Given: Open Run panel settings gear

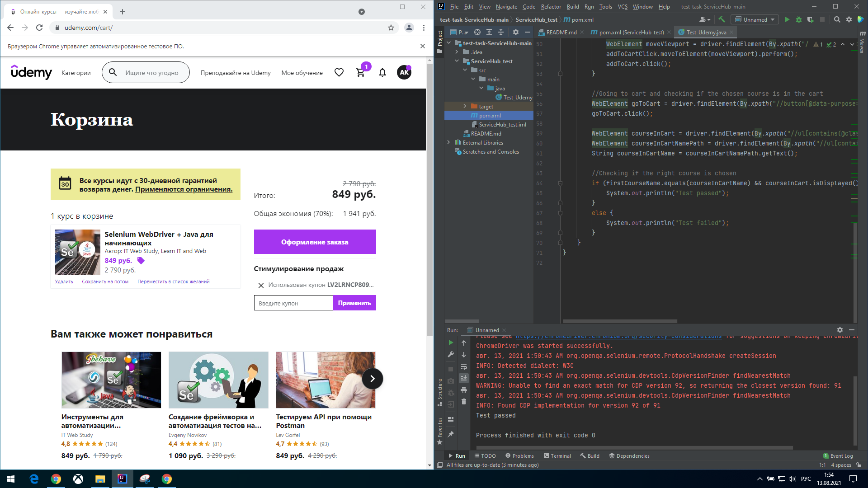Looking at the screenshot, I should (840, 330).
